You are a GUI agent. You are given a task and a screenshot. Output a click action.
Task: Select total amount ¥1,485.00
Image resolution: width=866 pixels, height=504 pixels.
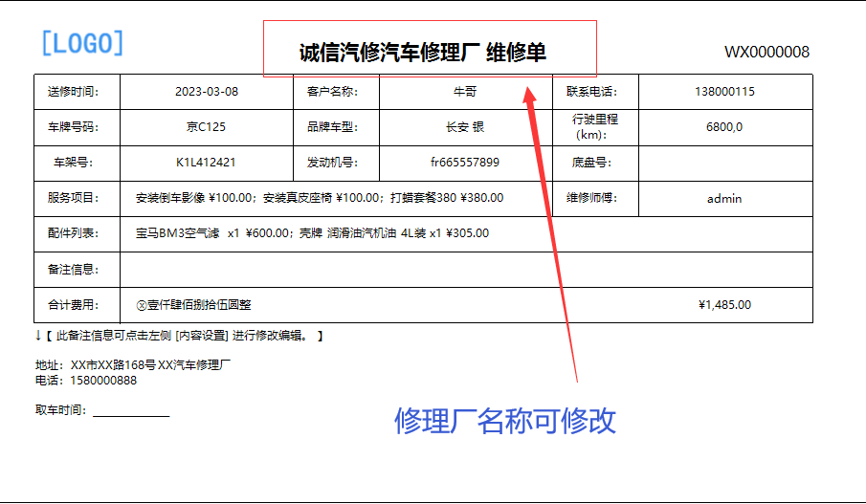tap(724, 305)
